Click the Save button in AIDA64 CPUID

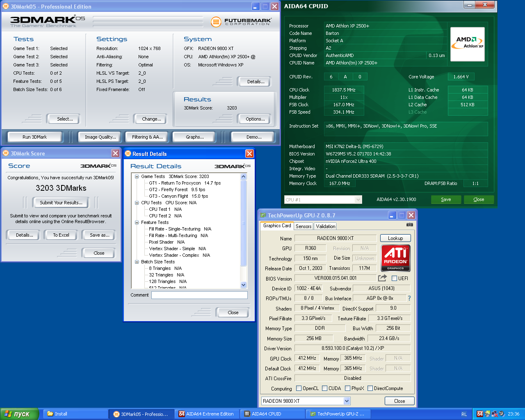pyautogui.click(x=446, y=199)
